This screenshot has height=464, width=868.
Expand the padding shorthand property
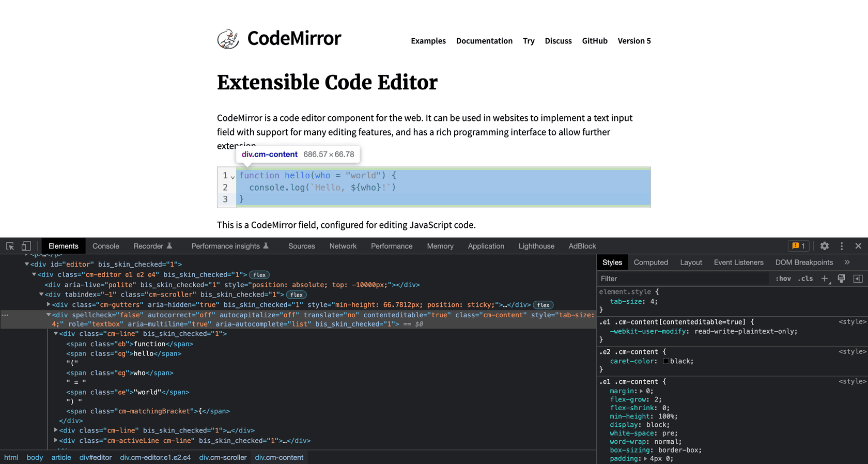(645, 458)
